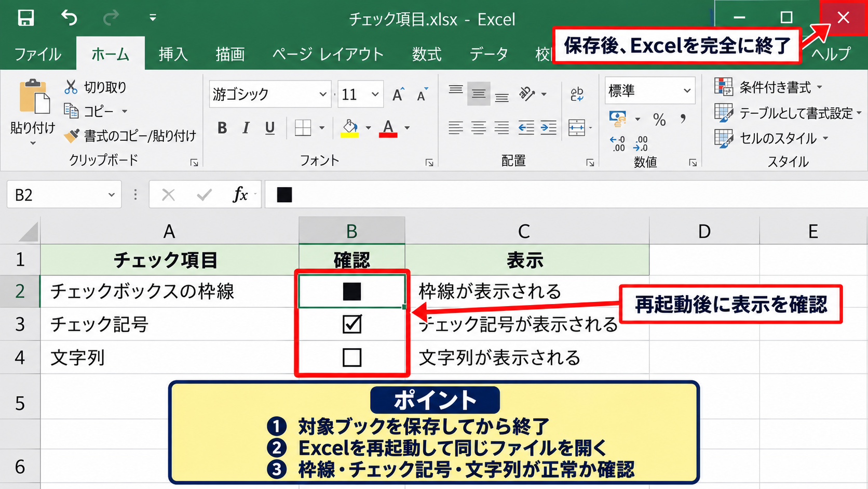Apply borders with the border icon

[x=303, y=128]
